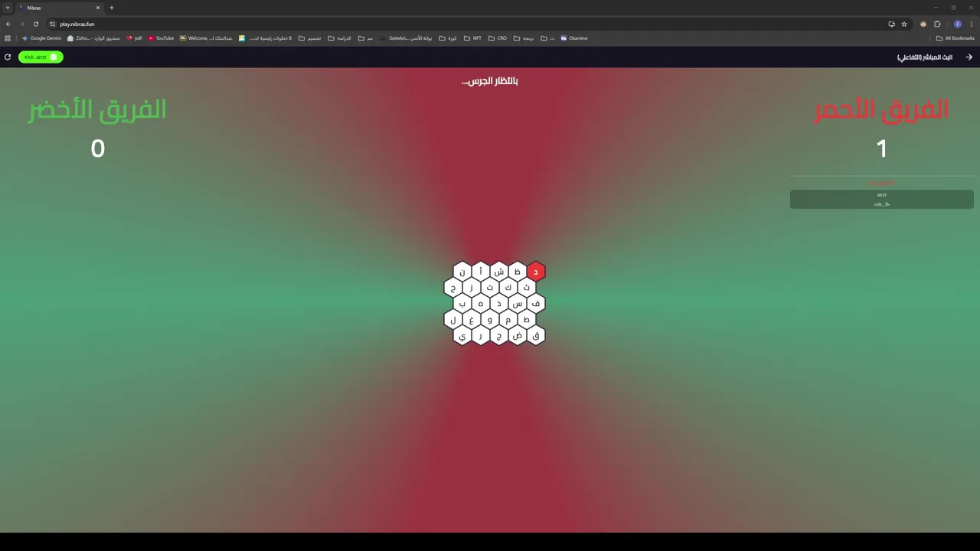Screen dimensions: 980x551
Task: View site information icon beside play.nibras.fun
Action: tap(52, 24)
